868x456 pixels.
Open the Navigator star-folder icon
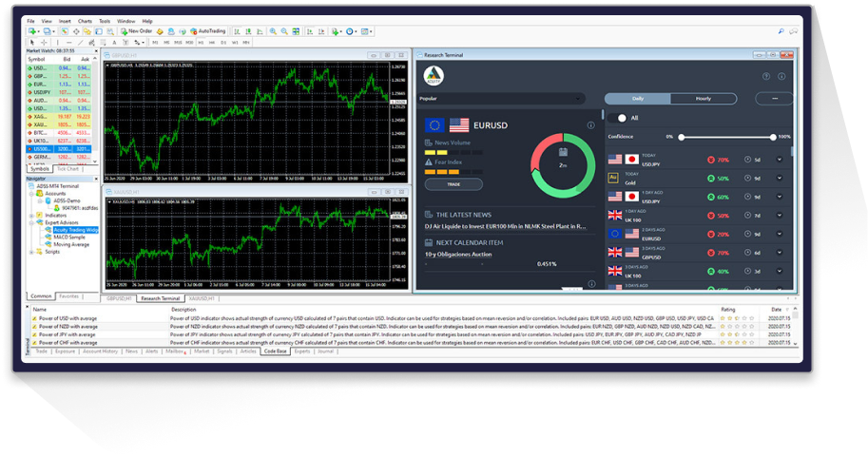pyautogui.click(x=87, y=31)
